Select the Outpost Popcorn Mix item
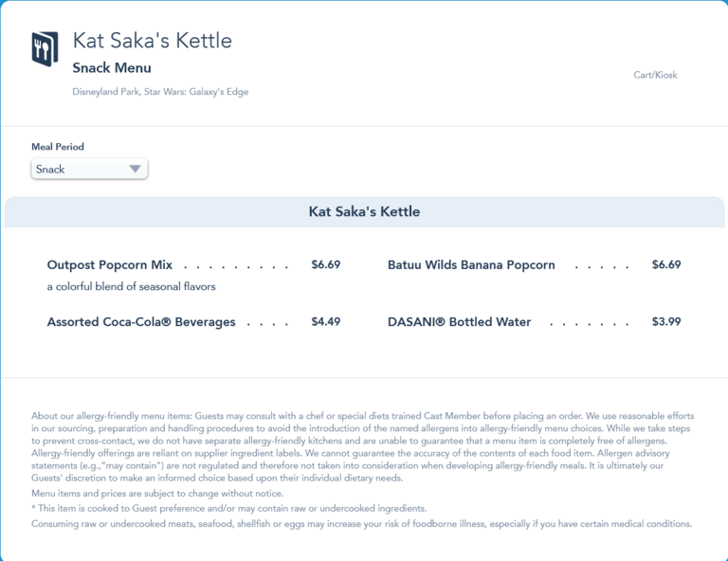 110,265
